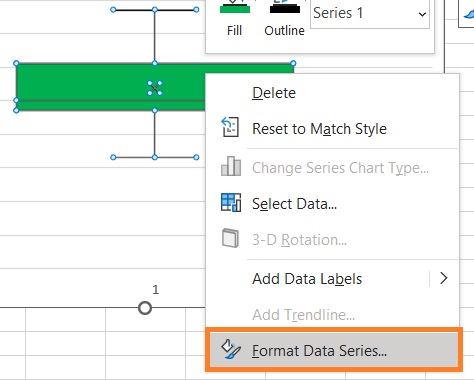The height and width of the screenshot is (380, 474).
Task: Click the greyed Add Trendline... entry
Action: pyautogui.click(x=303, y=314)
